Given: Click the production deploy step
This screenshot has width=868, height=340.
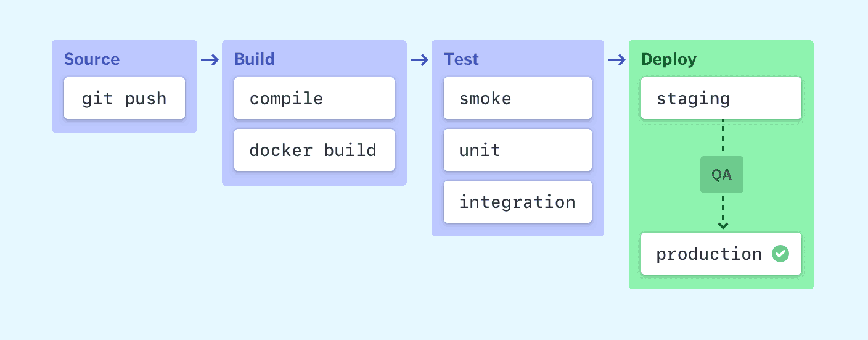Looking at the screenshot, I should click(709, 254).
